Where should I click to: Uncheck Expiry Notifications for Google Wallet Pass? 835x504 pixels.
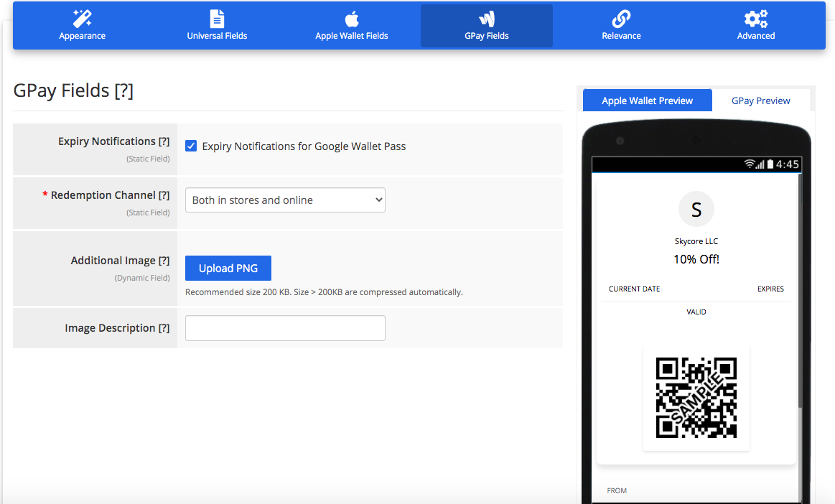coord(191,146)
